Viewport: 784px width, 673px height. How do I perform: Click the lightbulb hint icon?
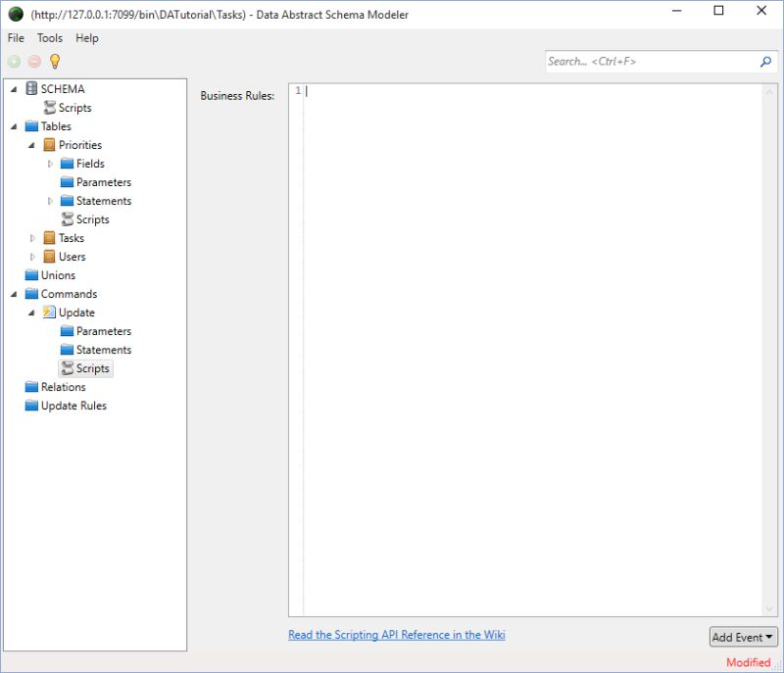point(55,61)
